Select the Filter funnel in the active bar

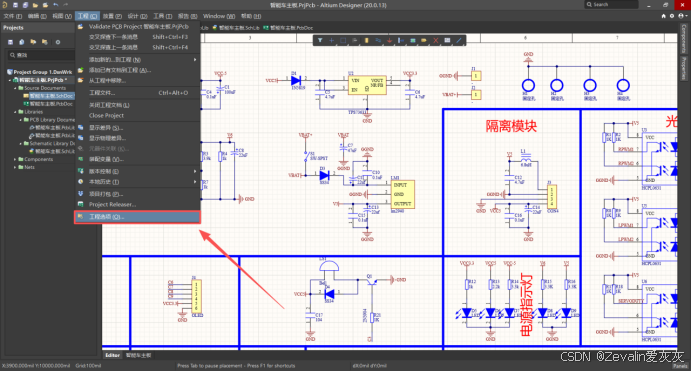320,40
